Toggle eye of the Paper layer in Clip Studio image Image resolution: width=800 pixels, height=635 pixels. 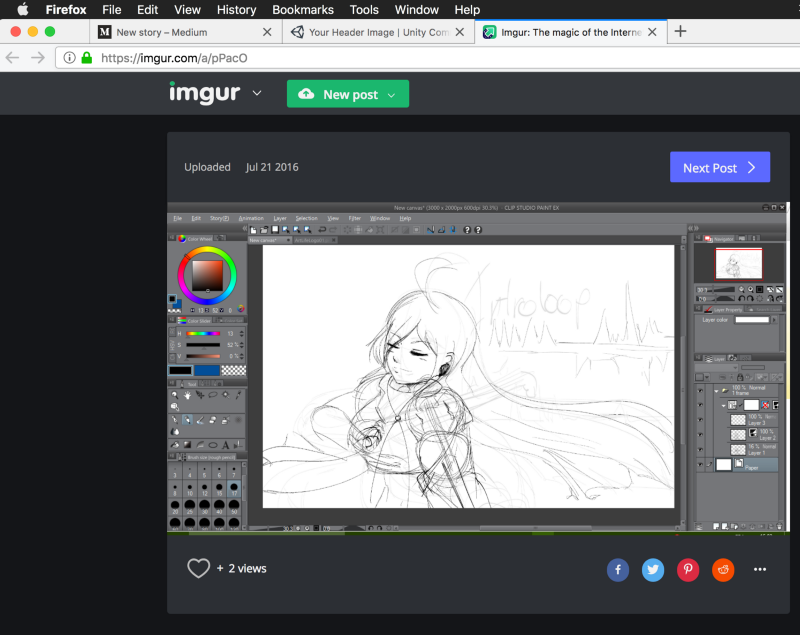700,465
